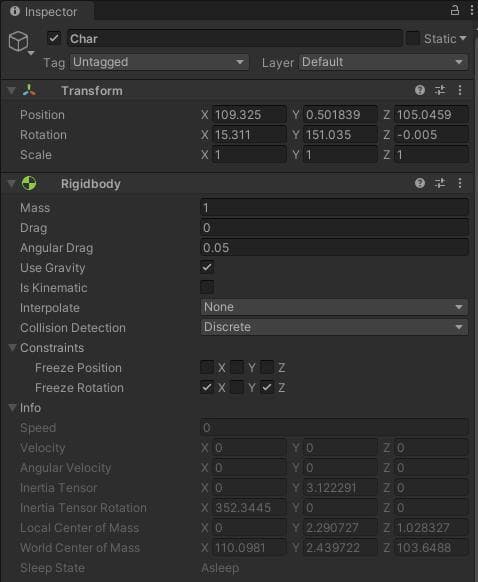Screen dimensions: 478x582
Task: Open the Transform help reference icon
Action: click(x=420, y=90)
